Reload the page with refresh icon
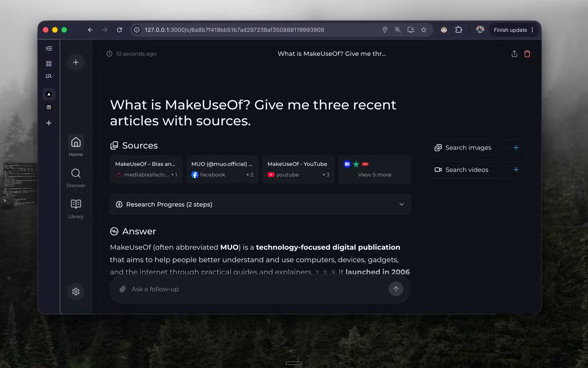This screenshot has height=368, width=588. [119, 30]
